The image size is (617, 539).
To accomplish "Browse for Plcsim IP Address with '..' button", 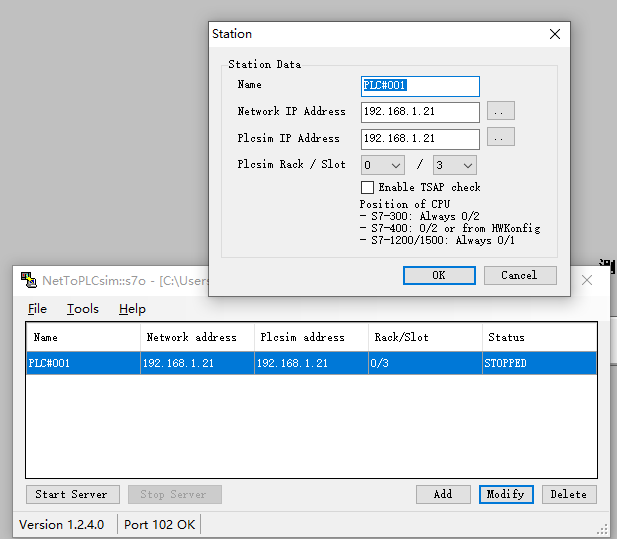I will pos(501,137).
